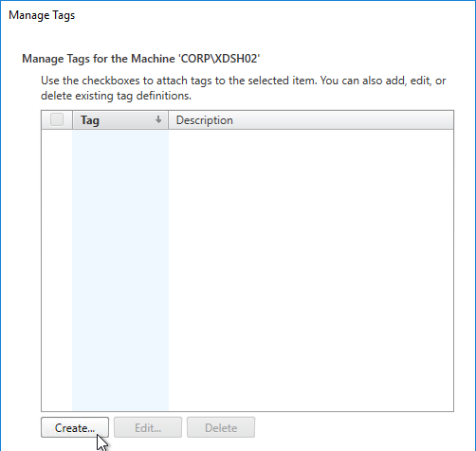
Task: Sort the list by the Tag column
Action: point(120,119)
